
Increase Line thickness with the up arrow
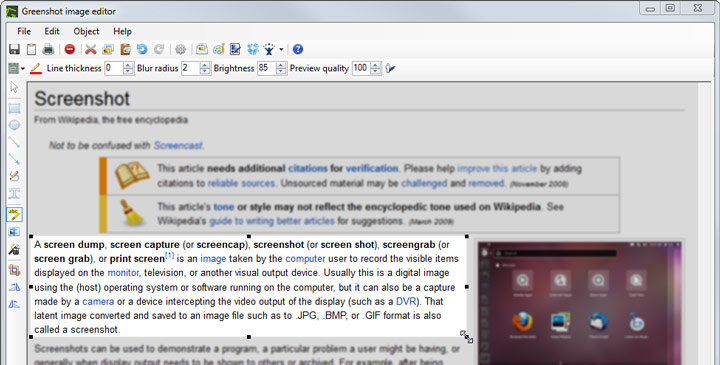[128, 65]
